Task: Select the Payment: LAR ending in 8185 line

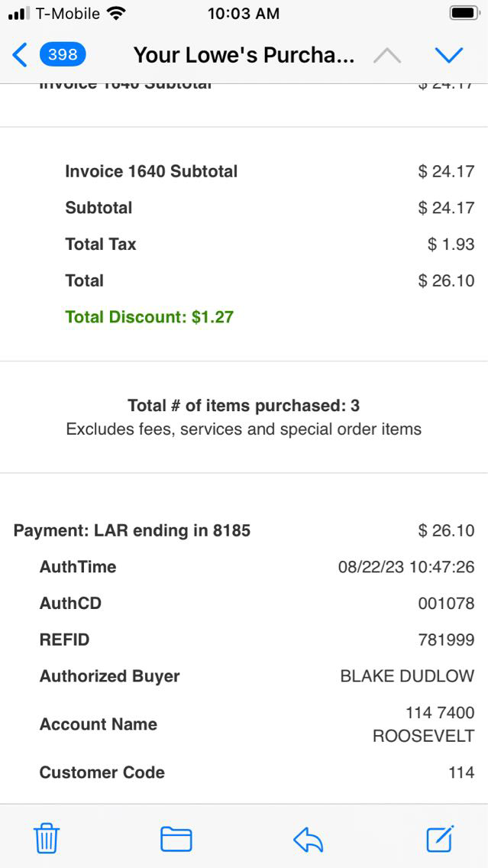Action: pos(132,530)
